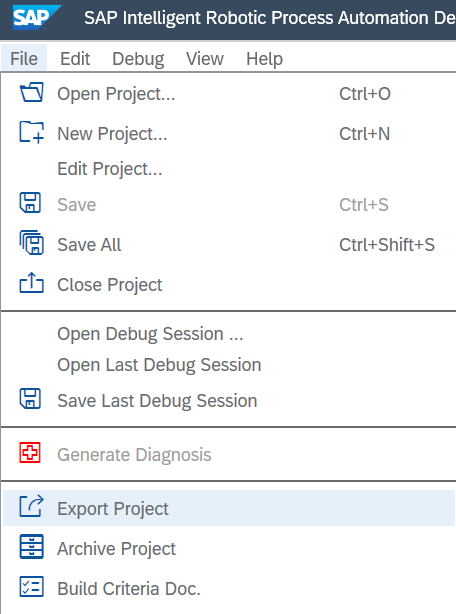Screen dimensions: 456x614
Task: Click the Build Criteria Doc checklist icon
Action: click(31, 587)
